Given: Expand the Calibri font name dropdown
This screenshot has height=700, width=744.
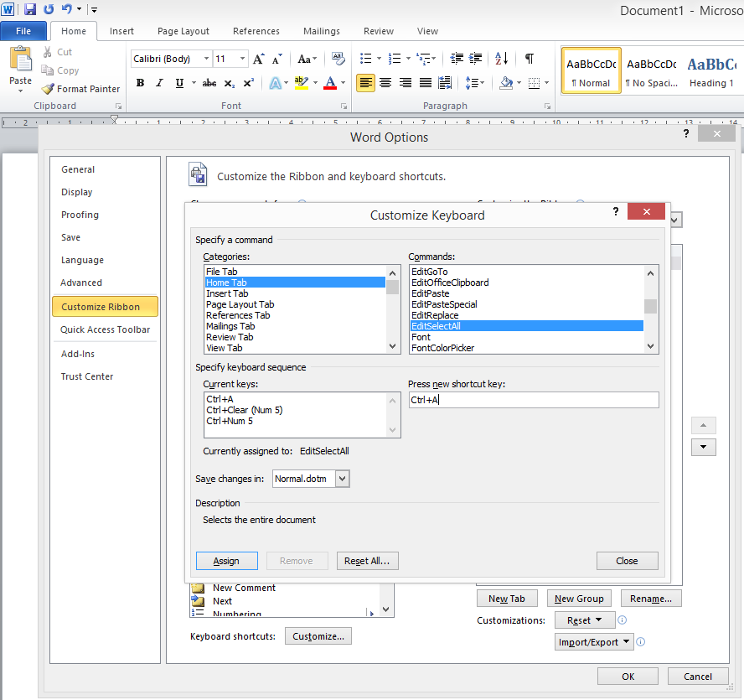Looking at the screenshot, I should [x=206, y=59].
